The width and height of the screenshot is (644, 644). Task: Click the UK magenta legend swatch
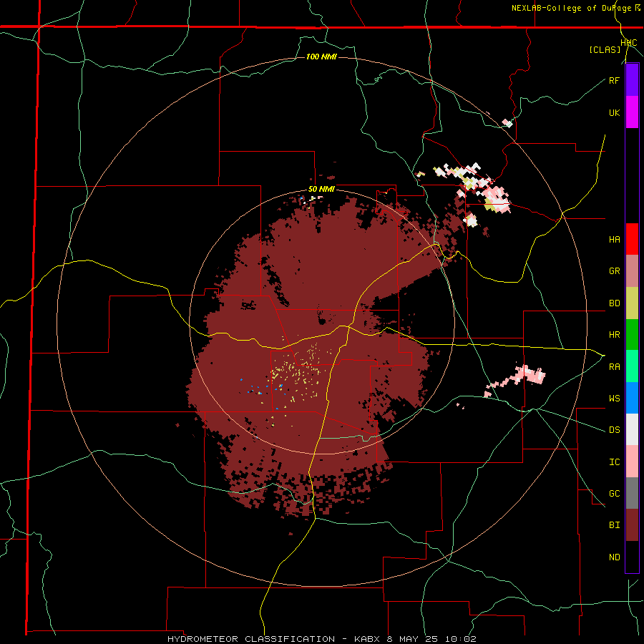pyautogui.click(x=632, y=112)
